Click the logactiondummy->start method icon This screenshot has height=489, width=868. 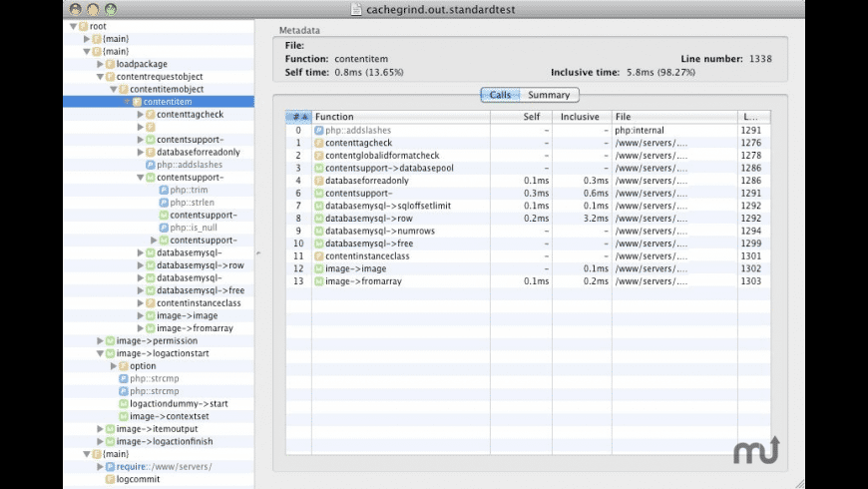[124, 404]
